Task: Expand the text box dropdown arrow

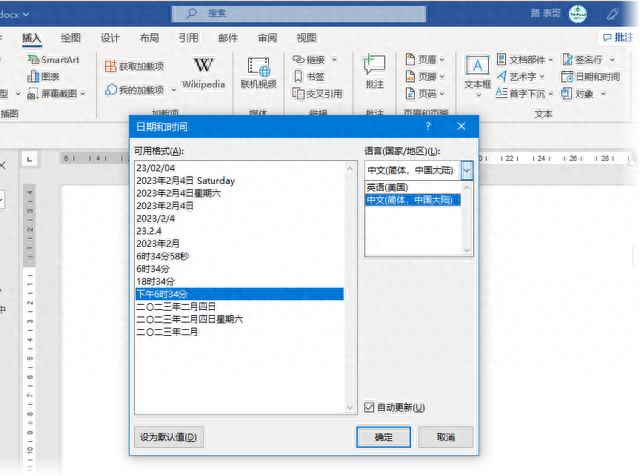Action: pos(479,95)
